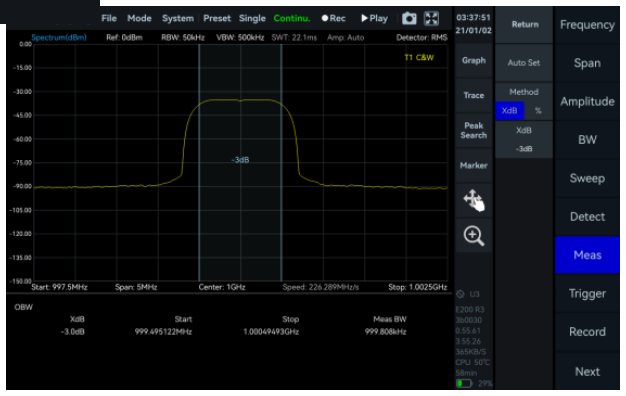Click the Amp: Auto reading
The height and width of the screenshot is (396, 626).
pyautogui.click(x=346, y=38)
